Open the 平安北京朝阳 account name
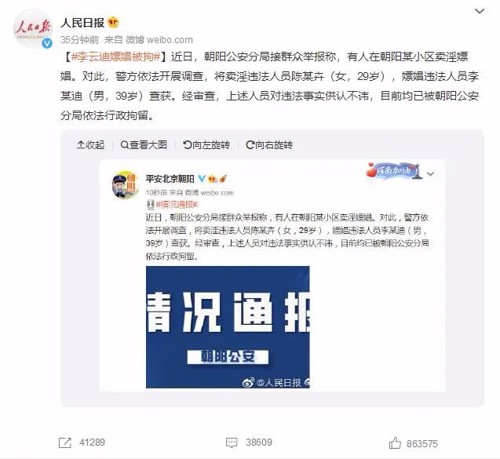500x459 pixels. click(170, 179)
